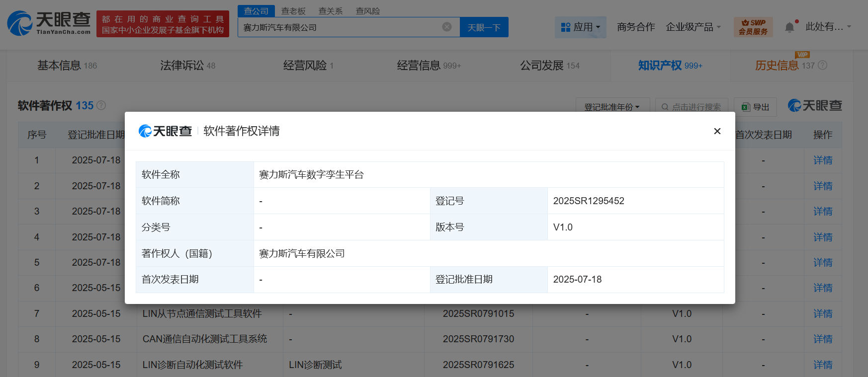Screen dimensions: 868x377
Task: Click the TianYanCha logo in header
Action: [49, 23]
